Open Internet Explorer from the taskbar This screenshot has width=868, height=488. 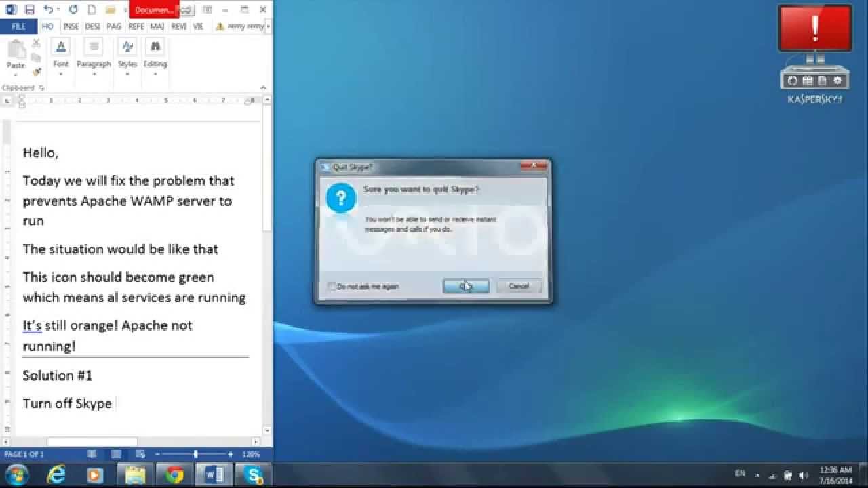point(57,475)
